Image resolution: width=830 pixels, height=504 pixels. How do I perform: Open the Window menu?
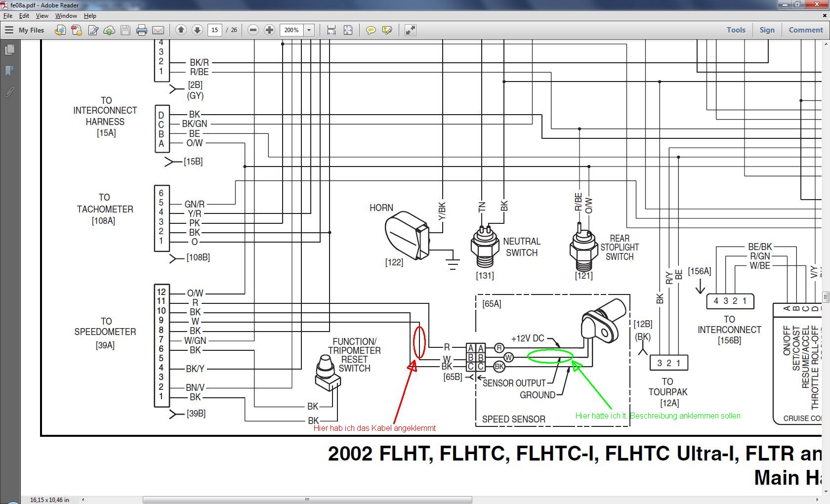(x=66, y=16)
